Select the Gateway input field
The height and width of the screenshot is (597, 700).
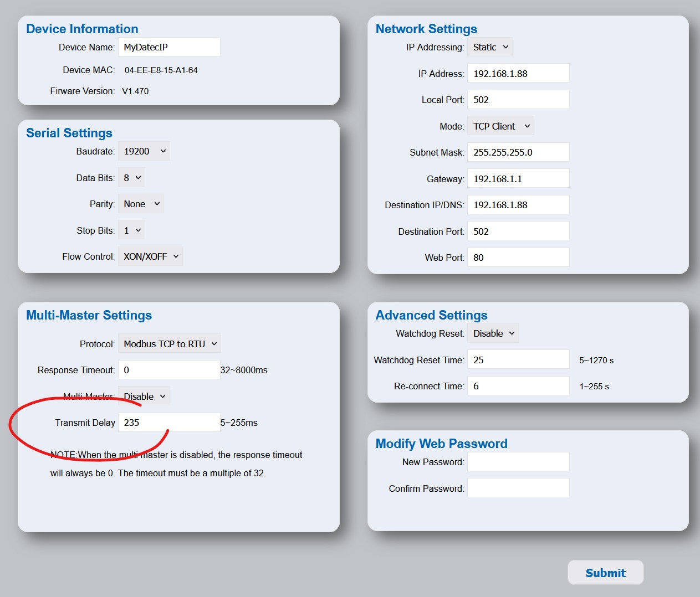pos(518,179)
